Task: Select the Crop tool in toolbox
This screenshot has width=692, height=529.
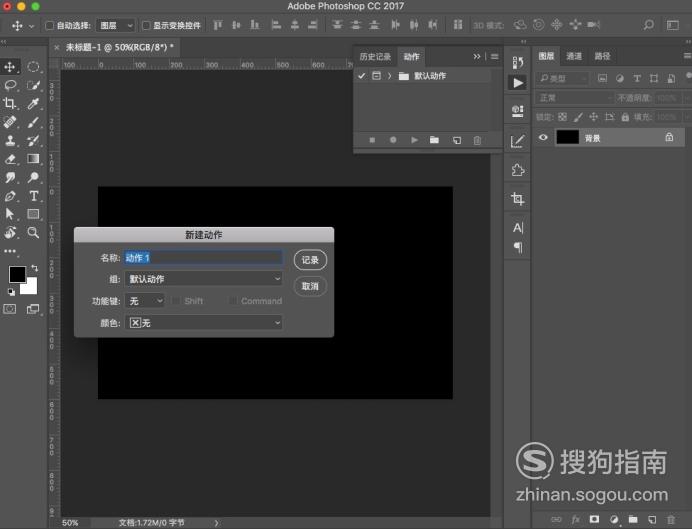Action: (10, 103)
